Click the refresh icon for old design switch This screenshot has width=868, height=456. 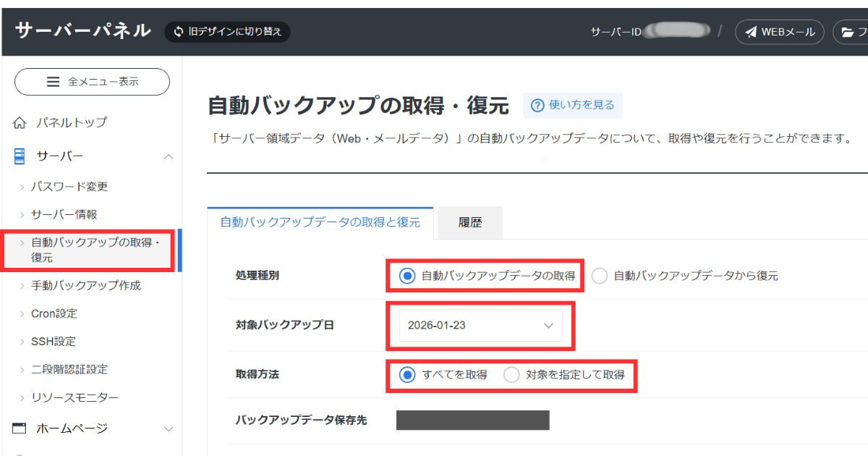click(x=179, y=32)
